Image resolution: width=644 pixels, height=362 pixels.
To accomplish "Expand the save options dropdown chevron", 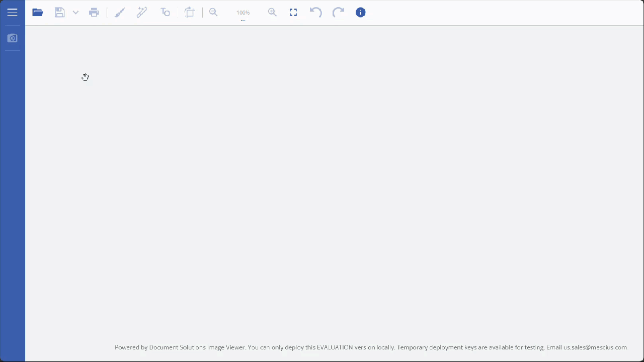I will (x=75, y=13).
